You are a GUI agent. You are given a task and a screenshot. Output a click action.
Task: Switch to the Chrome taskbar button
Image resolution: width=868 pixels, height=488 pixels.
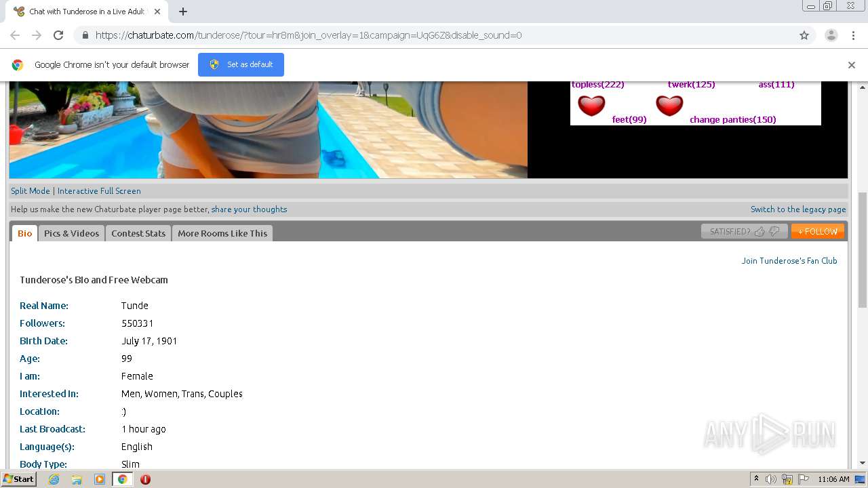coord(122,479)
